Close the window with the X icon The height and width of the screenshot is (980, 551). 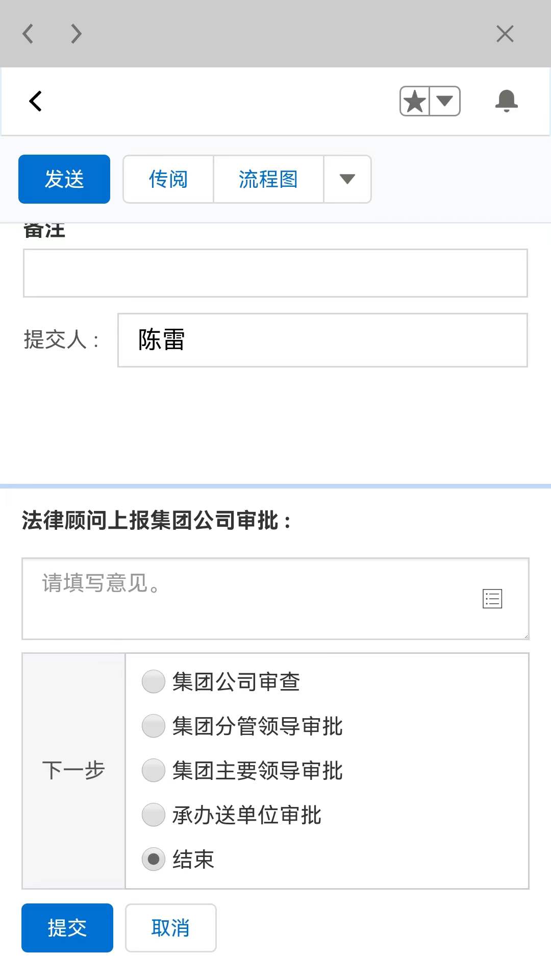click(x=505, y=34)
